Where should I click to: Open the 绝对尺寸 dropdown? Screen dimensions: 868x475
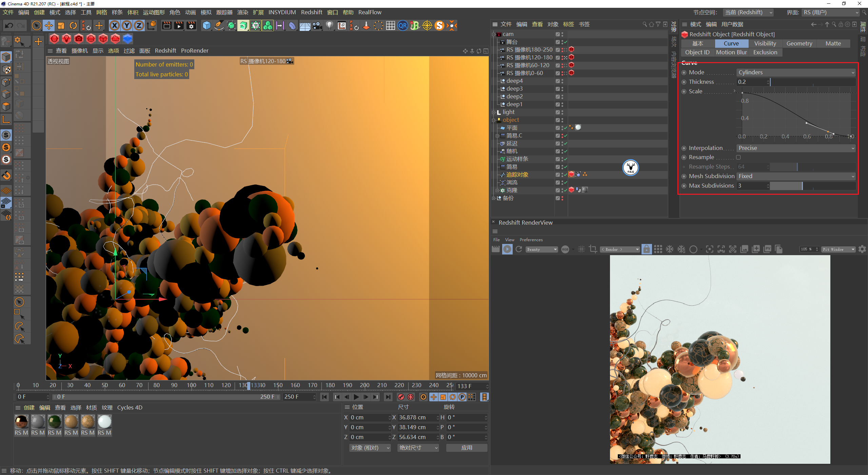pos(418,448)
